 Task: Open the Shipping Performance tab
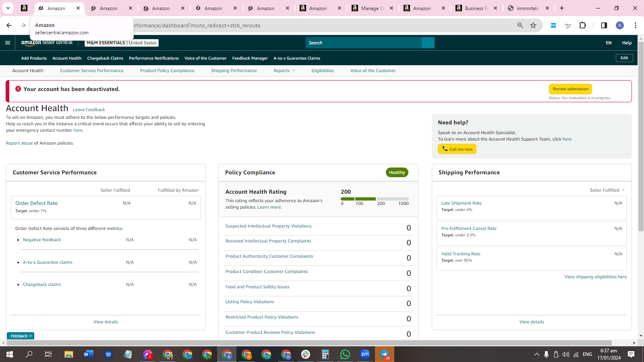point(234,70)
